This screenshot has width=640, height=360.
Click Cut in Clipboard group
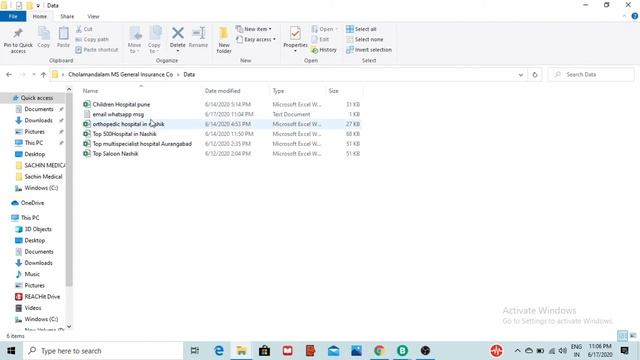coord(84,29)
